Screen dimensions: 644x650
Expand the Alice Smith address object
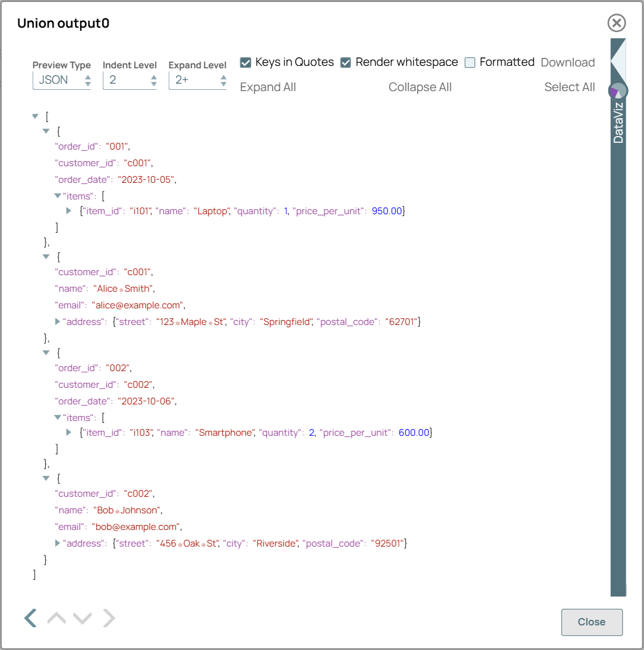click(58, 321)
